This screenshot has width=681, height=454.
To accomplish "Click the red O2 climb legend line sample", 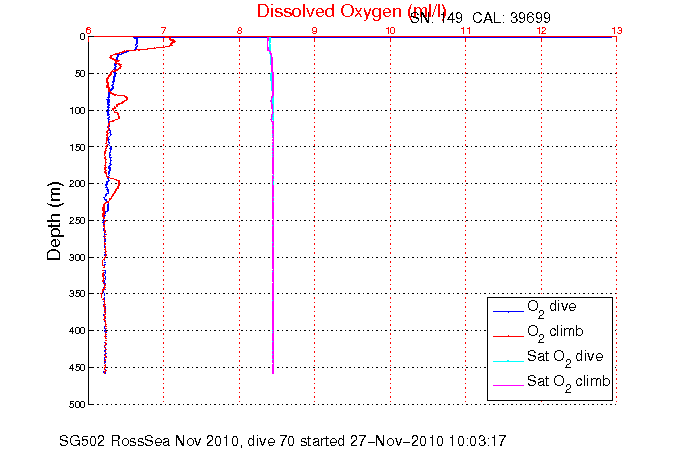I will click(508, 336).
